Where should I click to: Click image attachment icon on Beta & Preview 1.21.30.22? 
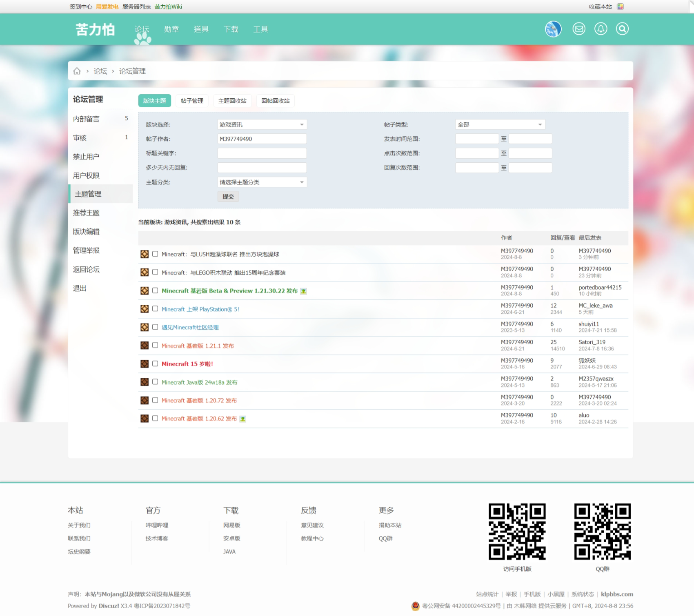click(x=303, y=291)
